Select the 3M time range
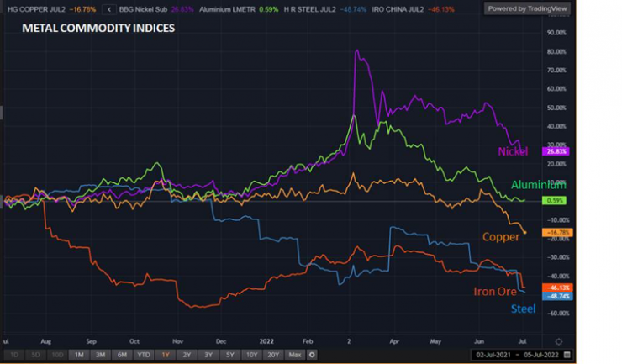Screen dimensions: 622x364 pos(100,355)
